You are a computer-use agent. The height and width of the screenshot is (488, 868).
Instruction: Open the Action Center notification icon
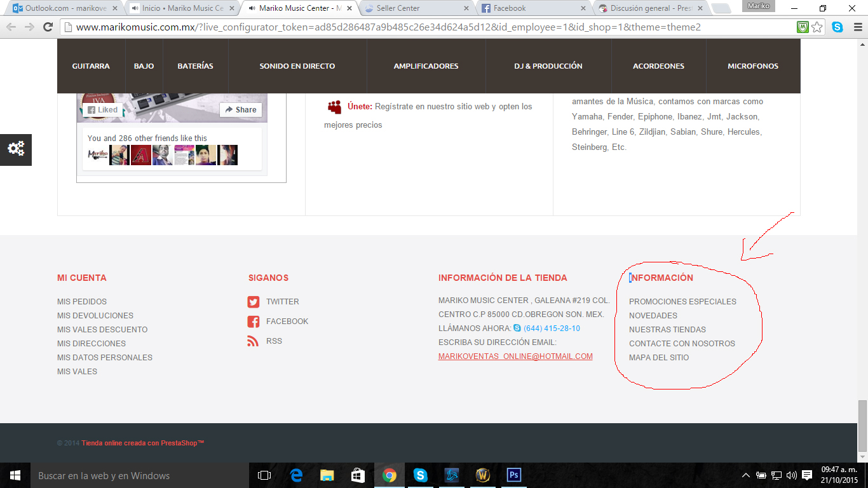807,475
